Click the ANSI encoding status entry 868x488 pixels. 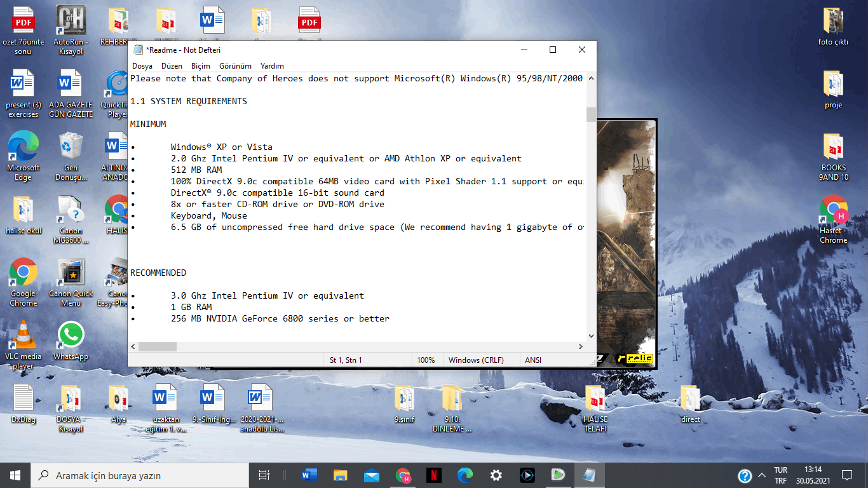point(533,360)
